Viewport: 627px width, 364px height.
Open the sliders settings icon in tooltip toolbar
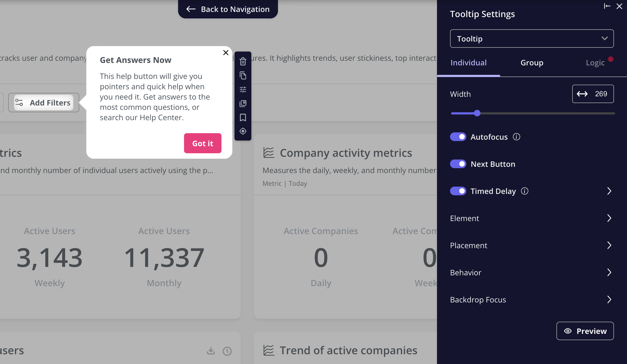(x=243, y=90)
